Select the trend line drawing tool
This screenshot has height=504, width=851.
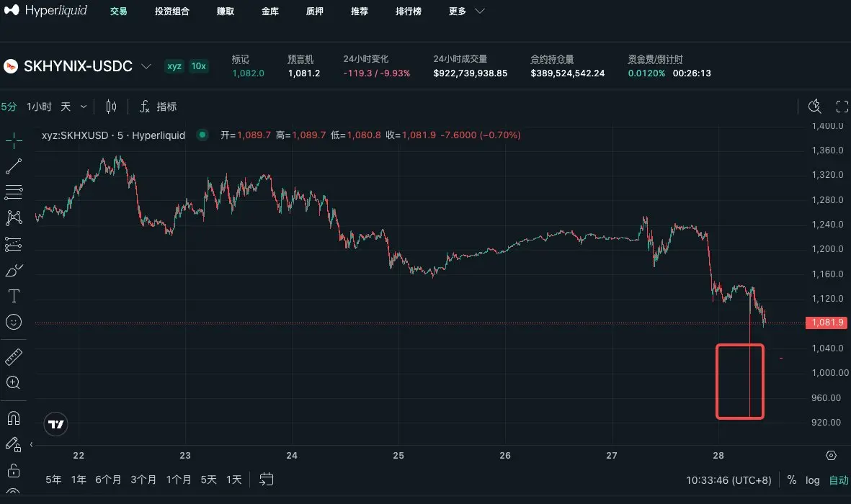[x=14, y=166]
